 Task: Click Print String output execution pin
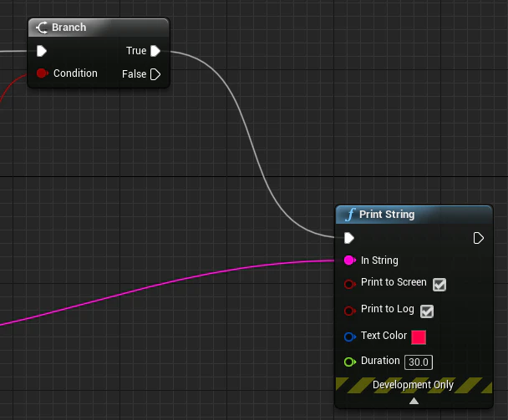click(x=479, y=238)
